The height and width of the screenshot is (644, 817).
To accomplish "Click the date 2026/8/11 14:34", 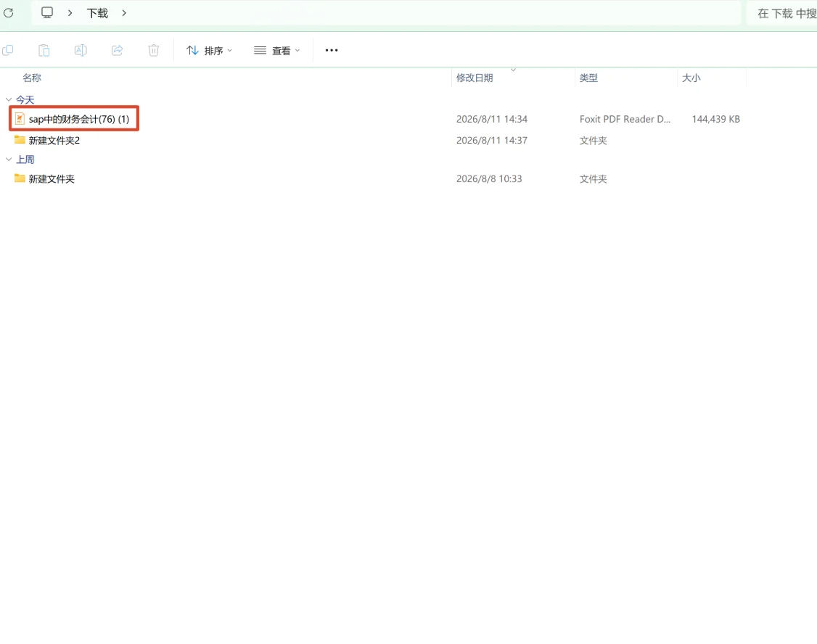I will point(492,119).
